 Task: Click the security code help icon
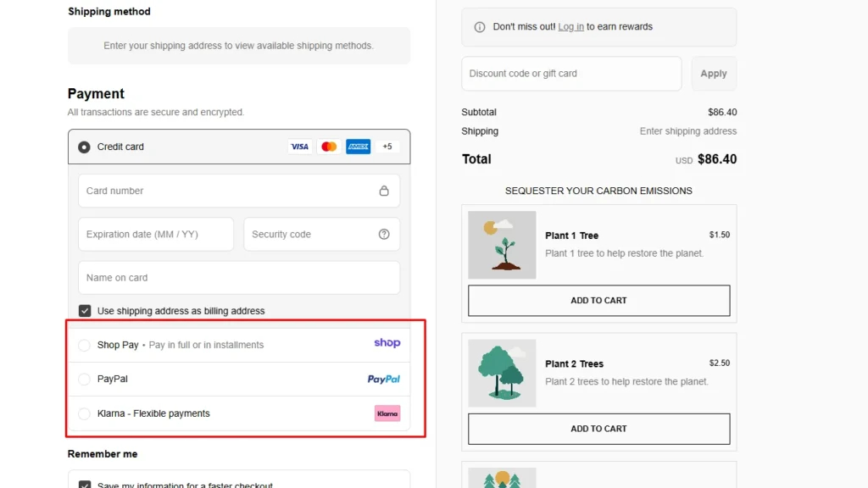pos(384,234)
